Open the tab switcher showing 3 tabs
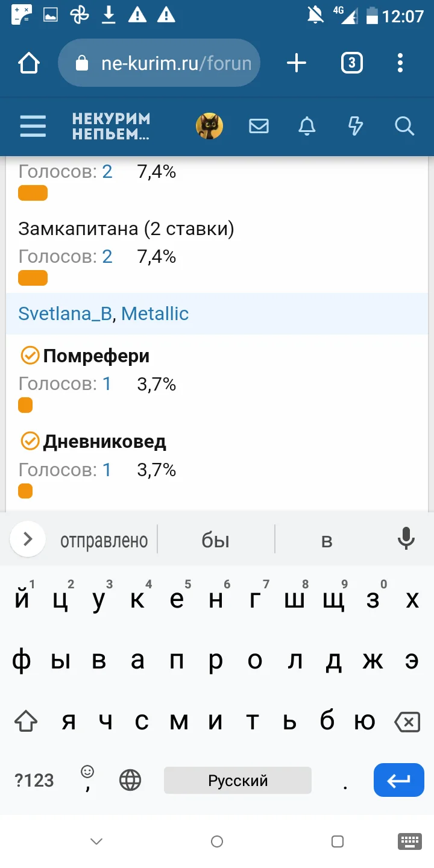Viewport: 434px width, 868px height. coord(351,63)
